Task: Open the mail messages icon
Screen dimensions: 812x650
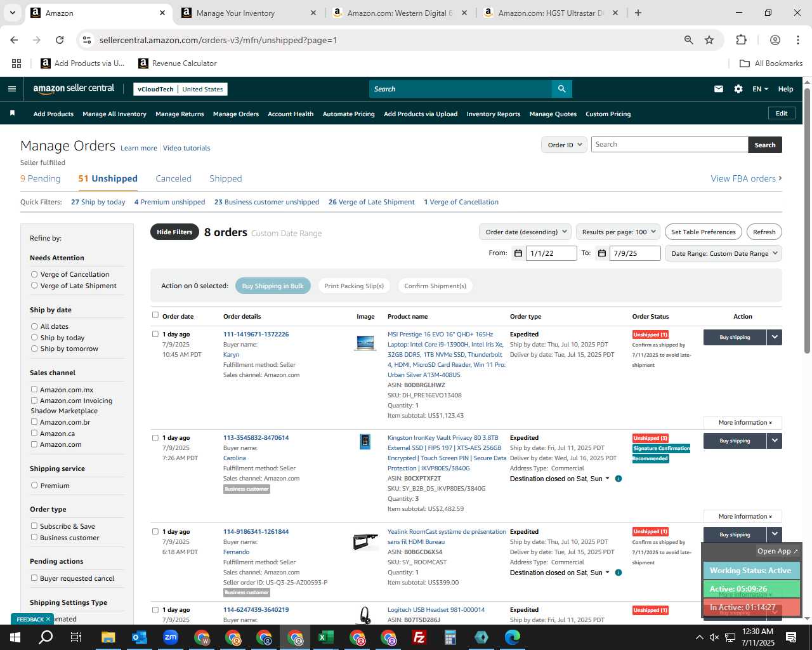Action: pos(718,89)
